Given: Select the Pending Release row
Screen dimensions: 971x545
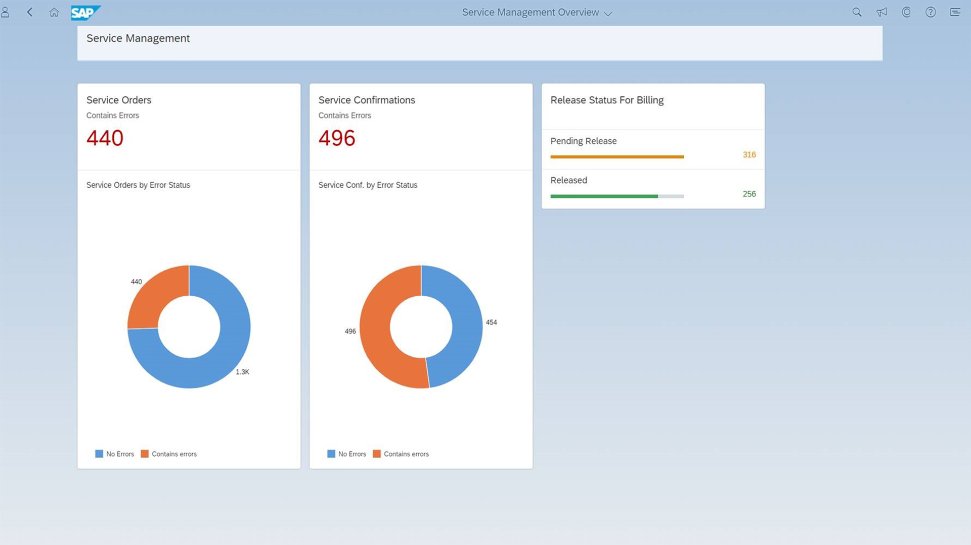Looking at the screenshot, I should [653, 149].
